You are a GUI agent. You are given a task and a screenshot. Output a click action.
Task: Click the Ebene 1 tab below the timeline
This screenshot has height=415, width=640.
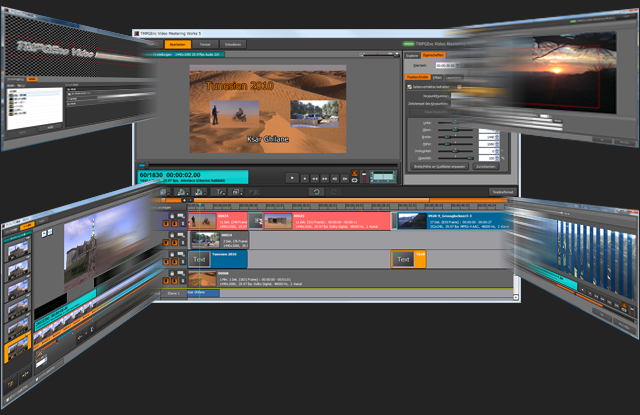click(x=173, y=293)
